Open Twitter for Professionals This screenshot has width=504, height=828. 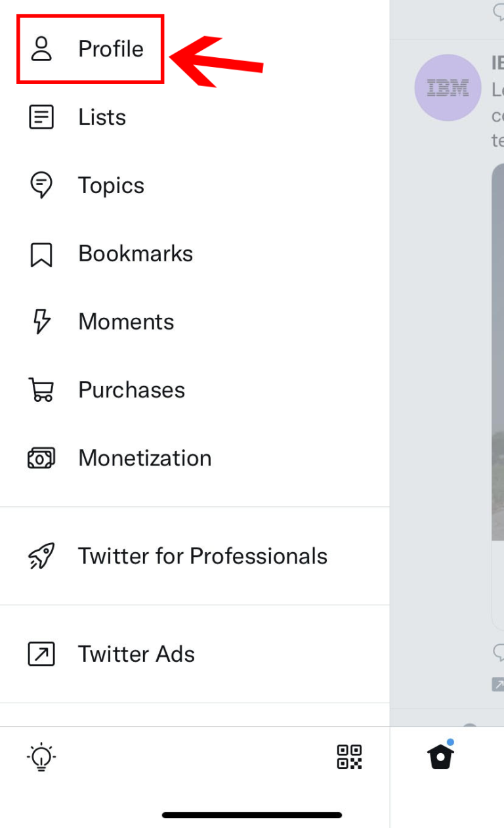(x=202, y=557)
